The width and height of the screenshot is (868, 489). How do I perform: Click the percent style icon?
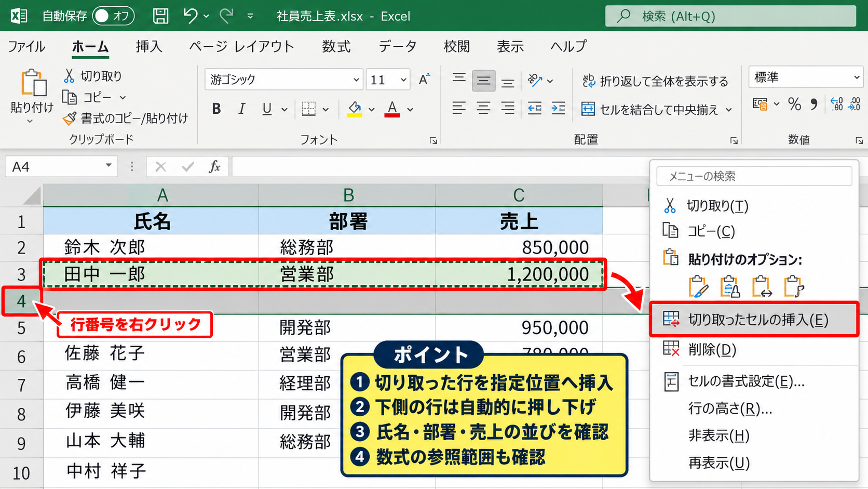[794, 104]
